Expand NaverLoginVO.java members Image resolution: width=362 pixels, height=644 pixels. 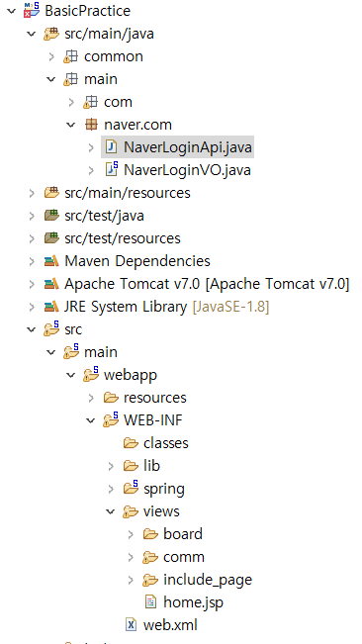(91, 170)
